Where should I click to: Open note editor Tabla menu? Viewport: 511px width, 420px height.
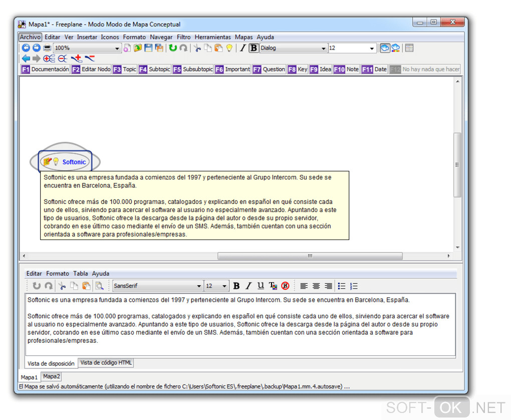pyautogui.click(x=81, y=274)
